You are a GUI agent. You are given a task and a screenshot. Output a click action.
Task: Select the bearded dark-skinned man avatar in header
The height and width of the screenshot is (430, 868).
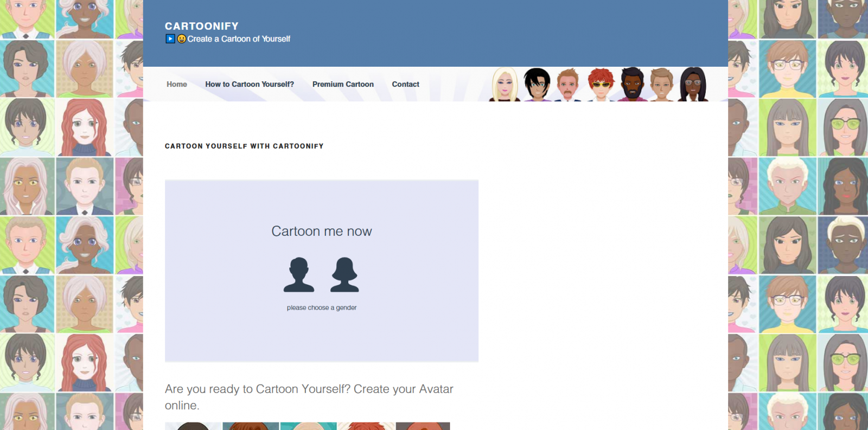[x=632, y=85]
